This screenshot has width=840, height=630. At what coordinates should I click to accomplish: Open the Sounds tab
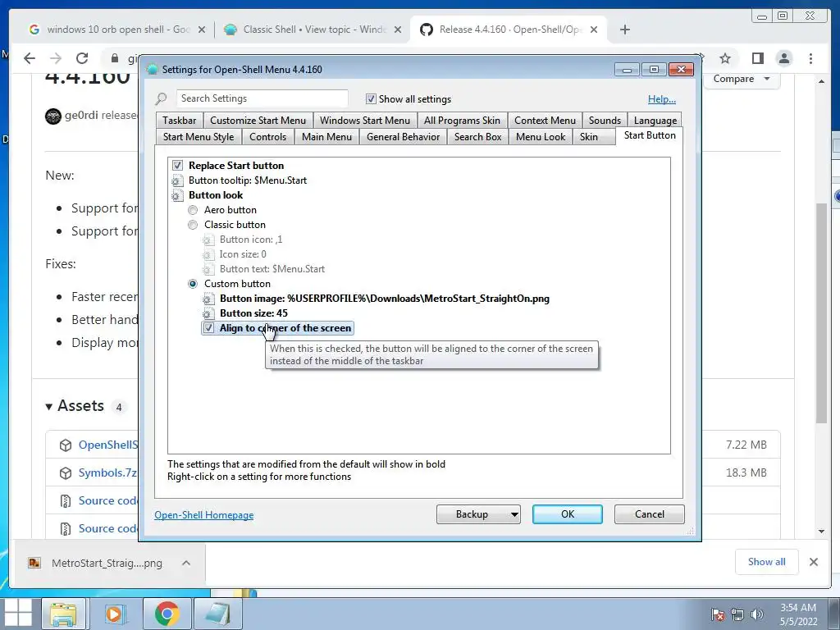coord(605,121)
